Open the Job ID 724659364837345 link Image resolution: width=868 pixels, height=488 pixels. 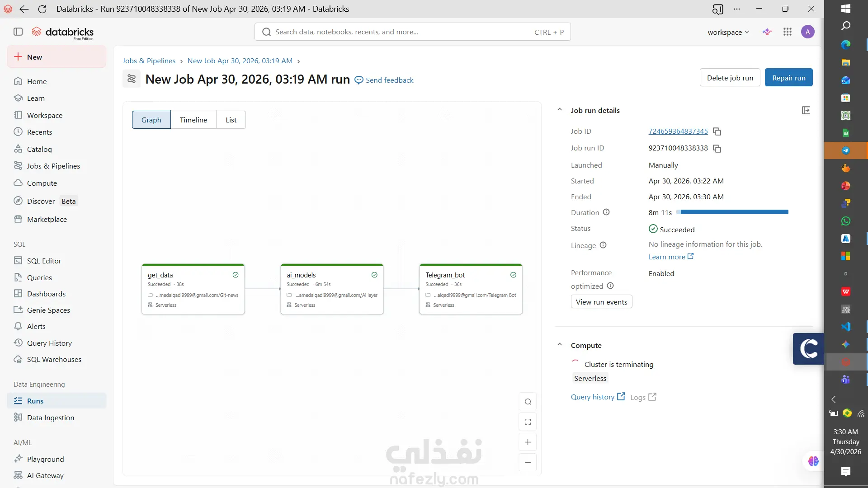[678, 131]
